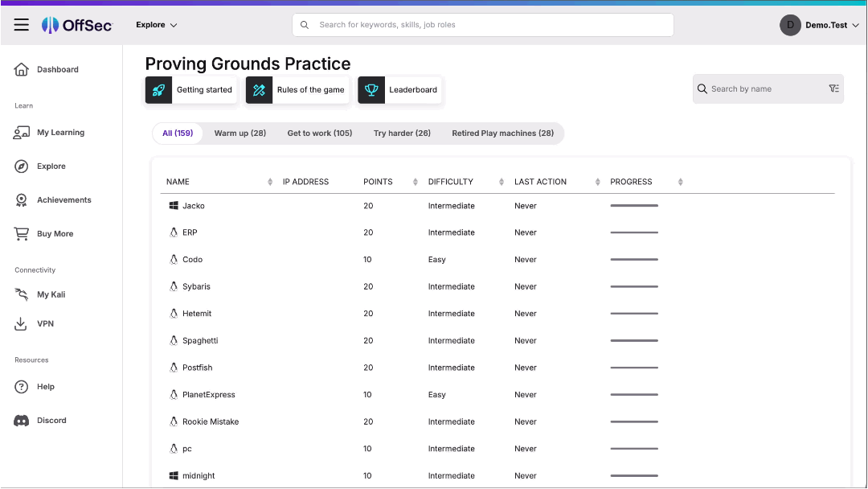This screenshot has width=868, height=489.
Task: Switch to Get to work (105) tab
Action: tap(319, 134)
